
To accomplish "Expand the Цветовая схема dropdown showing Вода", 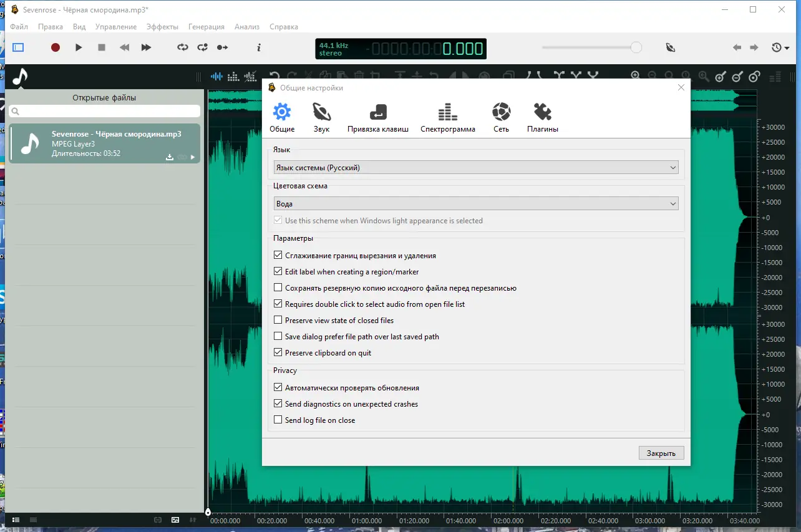I will (x=476, y=204).
